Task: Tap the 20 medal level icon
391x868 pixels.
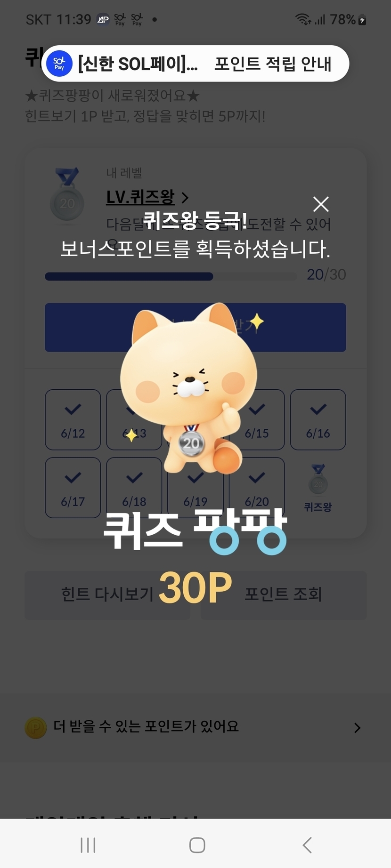Action: pyautogui.click(x=67, y=194)
